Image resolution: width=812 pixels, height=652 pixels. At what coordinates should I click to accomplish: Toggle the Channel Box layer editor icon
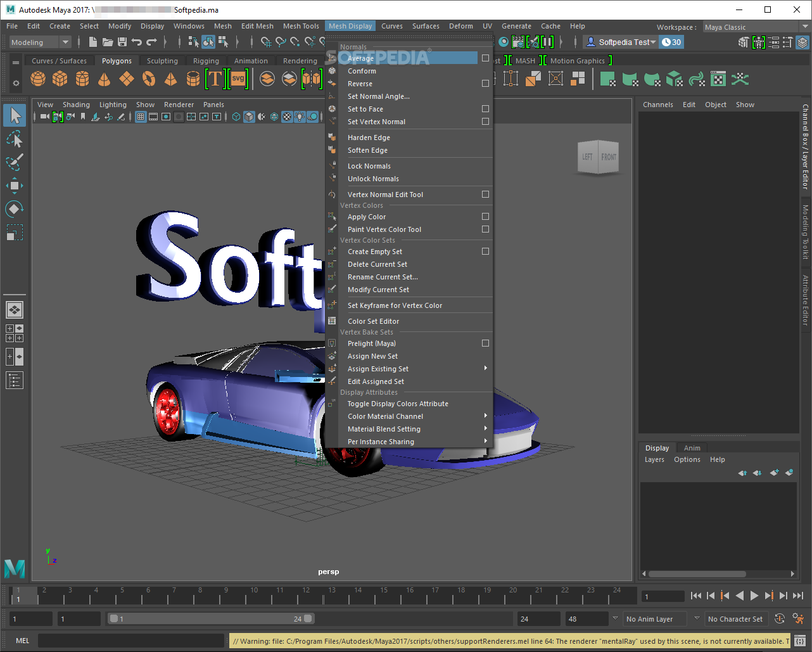(802, 42)
